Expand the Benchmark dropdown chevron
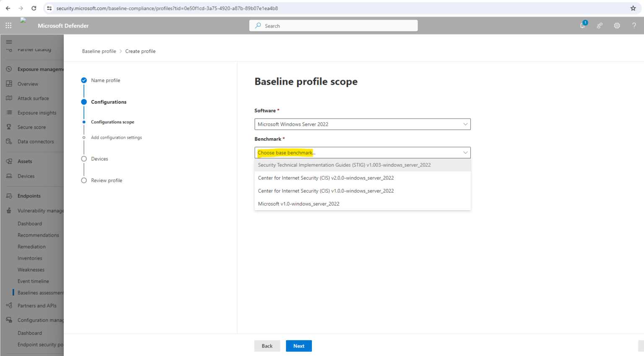Screen dimensions: 644x356 [465, 152]
